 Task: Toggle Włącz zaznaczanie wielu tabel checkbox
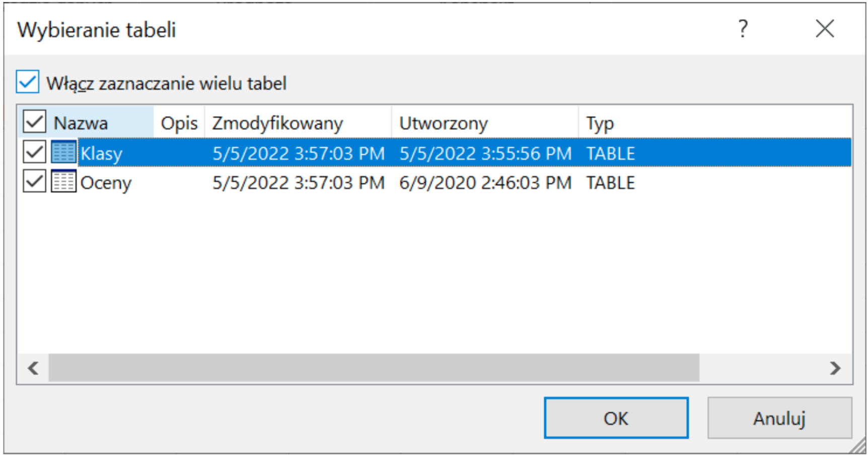coord(28,82)
